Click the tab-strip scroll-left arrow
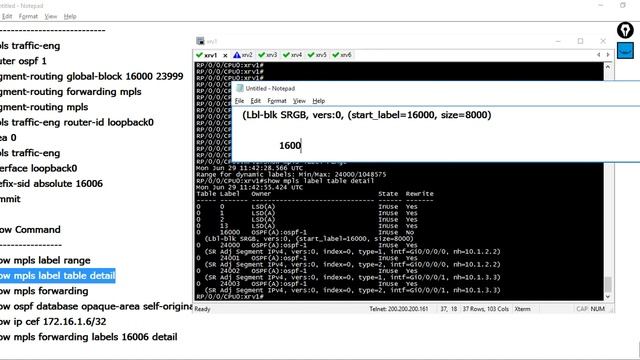Screen dimensions: 640x360 click(599, 55)
